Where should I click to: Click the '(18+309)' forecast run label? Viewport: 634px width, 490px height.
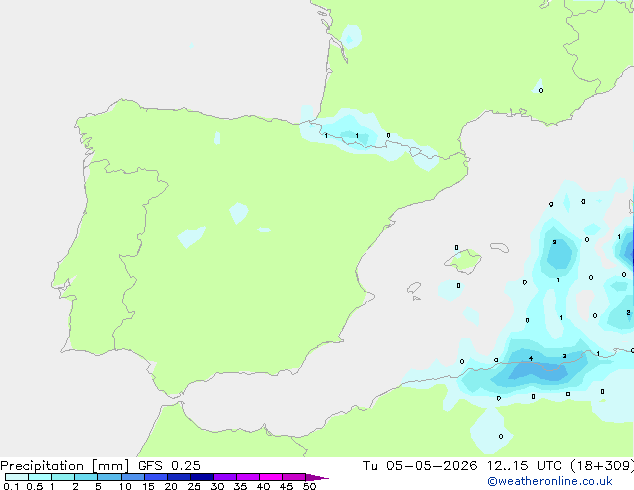(602, 466)
